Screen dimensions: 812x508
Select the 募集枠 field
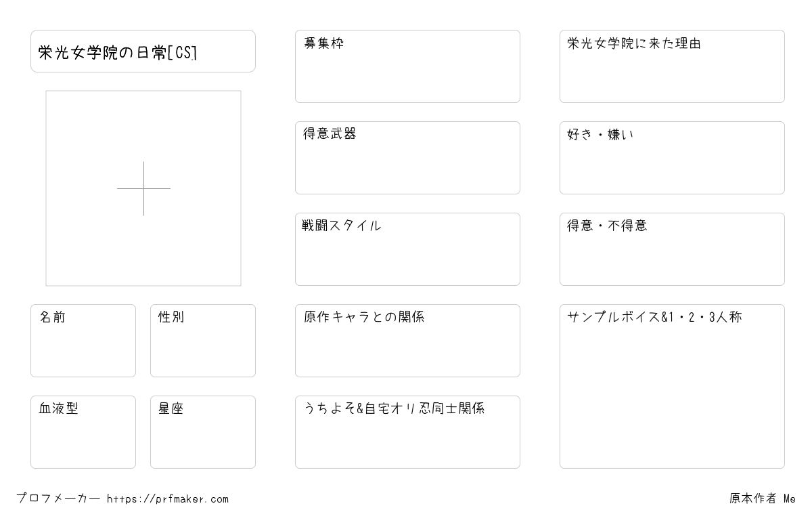pos(407,66)
